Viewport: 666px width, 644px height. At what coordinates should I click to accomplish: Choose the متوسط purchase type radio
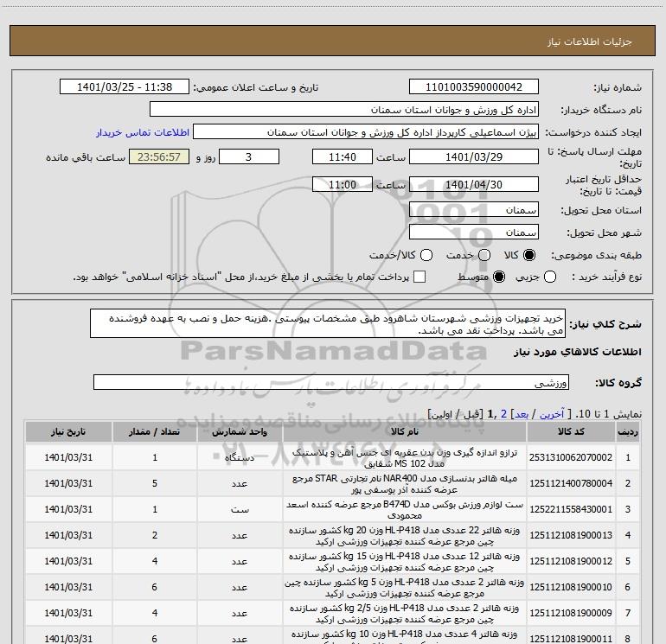(x=499, y=277)
